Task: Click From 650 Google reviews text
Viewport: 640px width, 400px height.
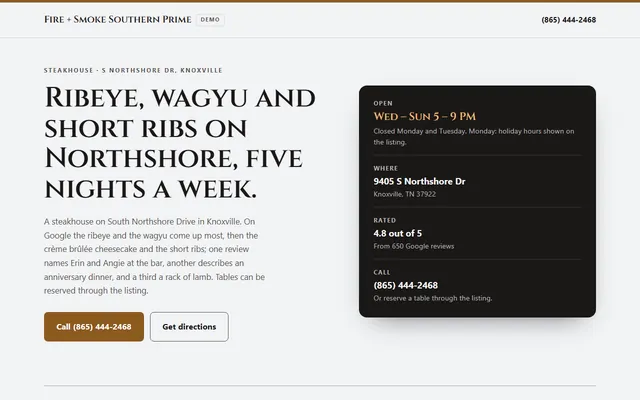Action: [413, 246]
